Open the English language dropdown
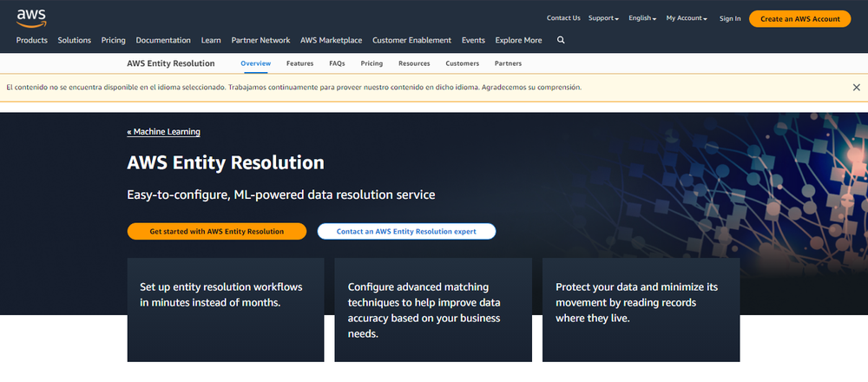Viewport: 868px width, 382px height. 642,18
